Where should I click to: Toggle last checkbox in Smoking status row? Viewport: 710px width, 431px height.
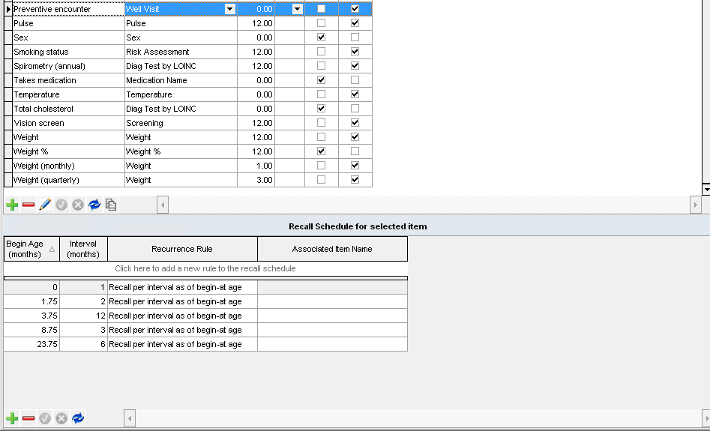click(355, 52)
